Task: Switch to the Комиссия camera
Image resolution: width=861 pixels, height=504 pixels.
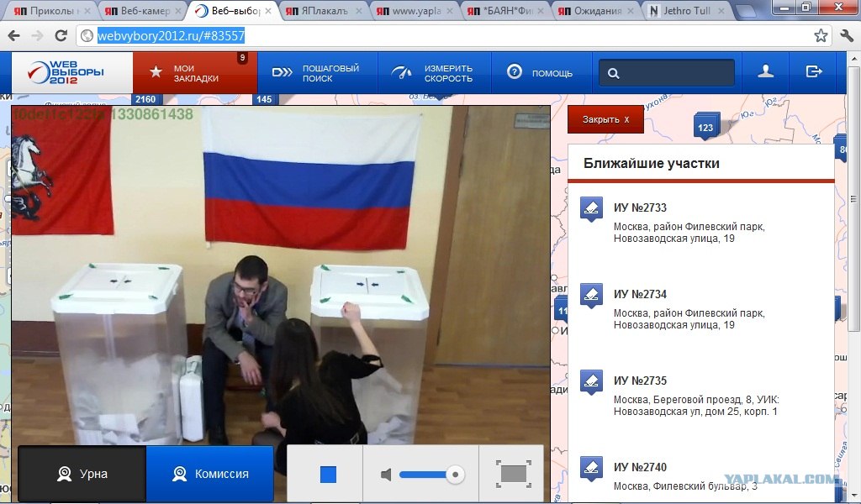Action: pos(210,473)
